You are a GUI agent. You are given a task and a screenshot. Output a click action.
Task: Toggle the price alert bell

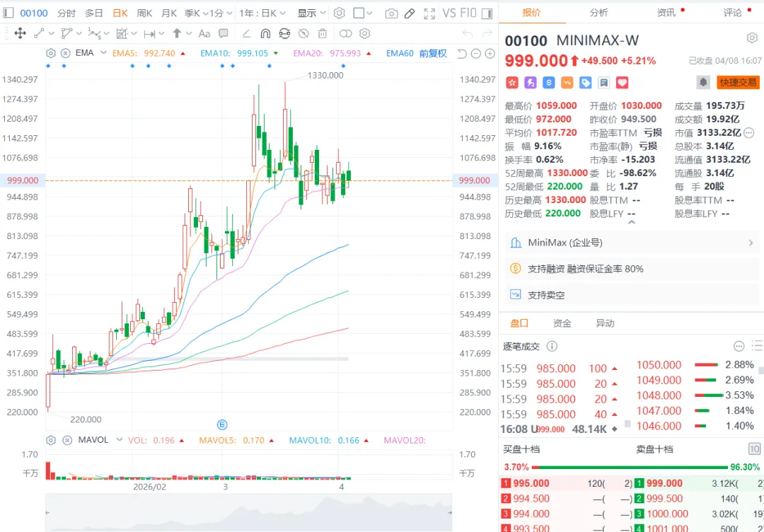click(x=703, y=82)
